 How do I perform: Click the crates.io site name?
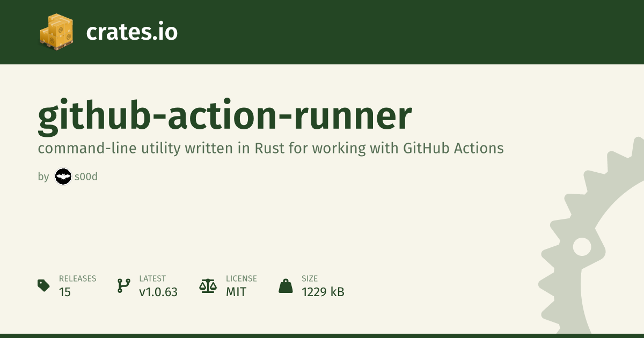131,32
